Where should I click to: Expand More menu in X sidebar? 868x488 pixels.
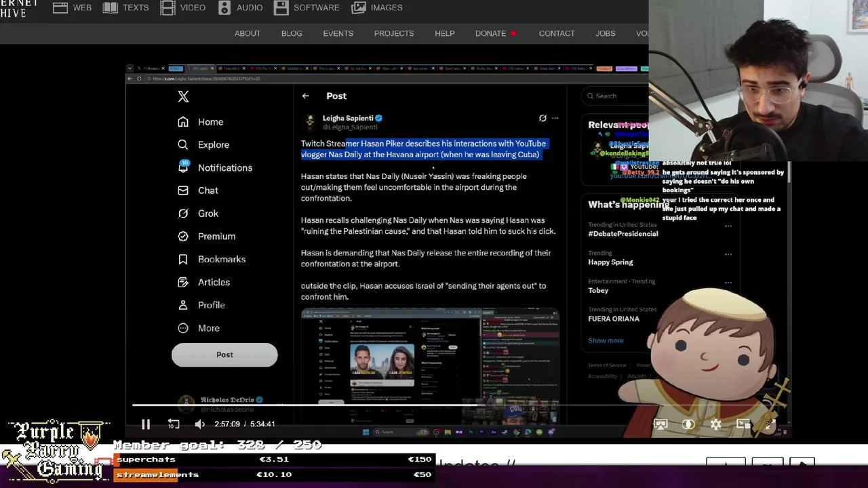click(199, 328)
